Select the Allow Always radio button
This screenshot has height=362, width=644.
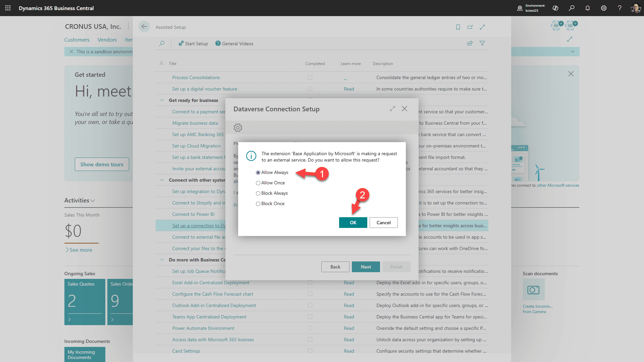[258, 172]
